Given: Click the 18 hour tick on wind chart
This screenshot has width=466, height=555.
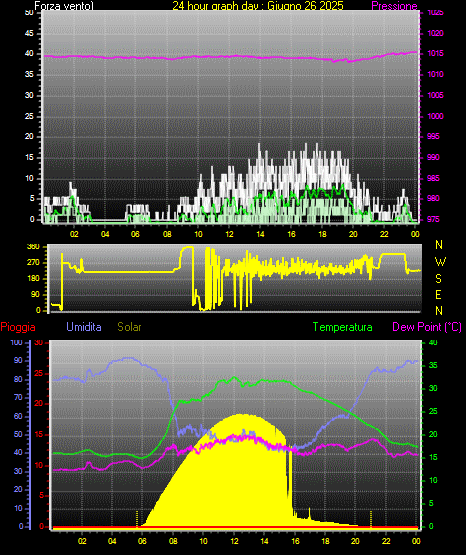Looking at the screenshot, I should pyautogui.click(x=322, y=234).
